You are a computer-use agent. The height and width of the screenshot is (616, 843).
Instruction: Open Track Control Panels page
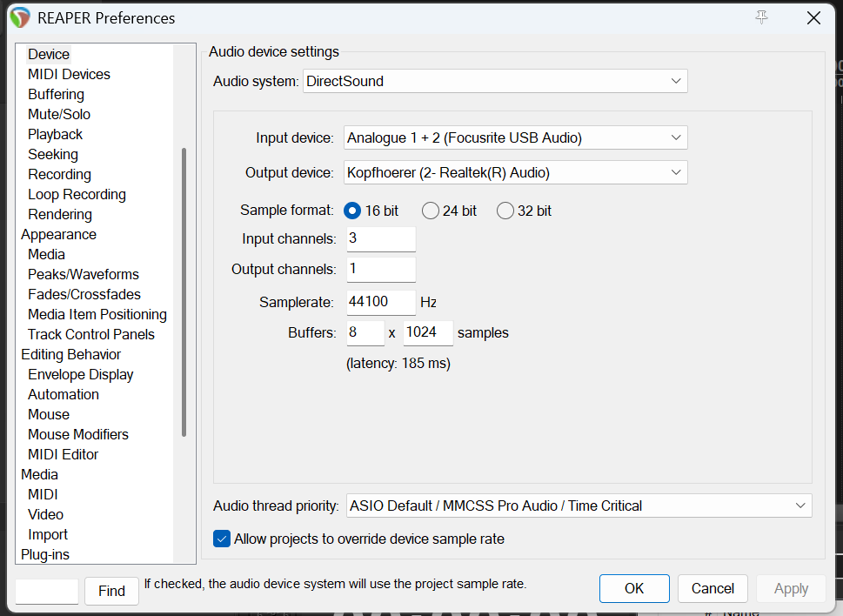tap(90, 334)
